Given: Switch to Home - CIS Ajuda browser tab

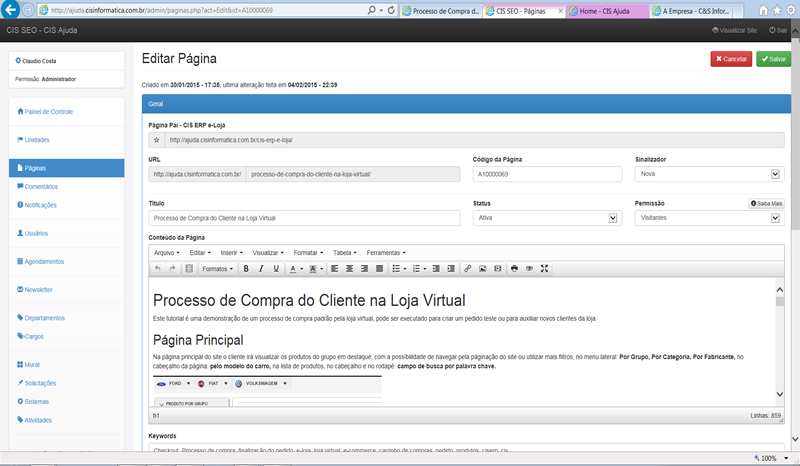Looking at the screenshot, I should pyautogui.click(x=607, y=11).
